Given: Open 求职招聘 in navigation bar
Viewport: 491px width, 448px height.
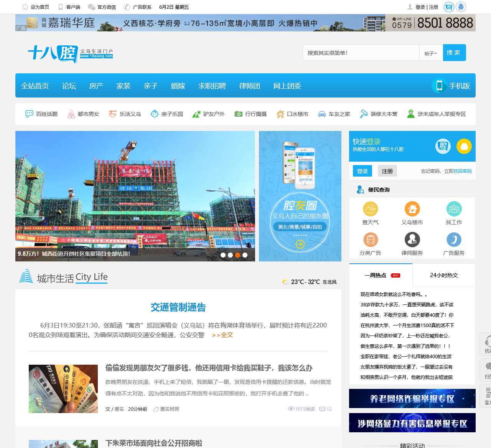Looking at the screenshot, I should [212, 86].
